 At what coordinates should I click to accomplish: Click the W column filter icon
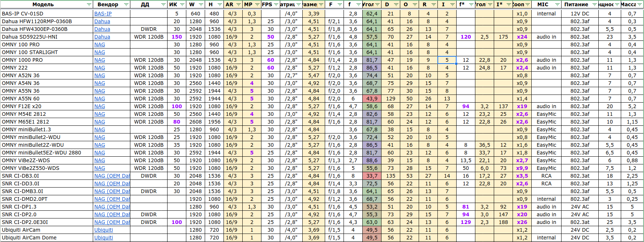pyautogui.click(x=201, y=5)
